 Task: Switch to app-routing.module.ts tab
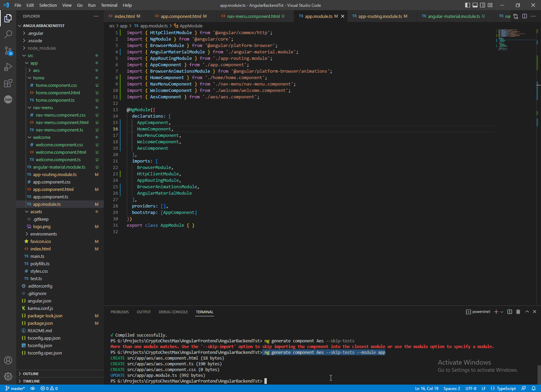[380, 16]
